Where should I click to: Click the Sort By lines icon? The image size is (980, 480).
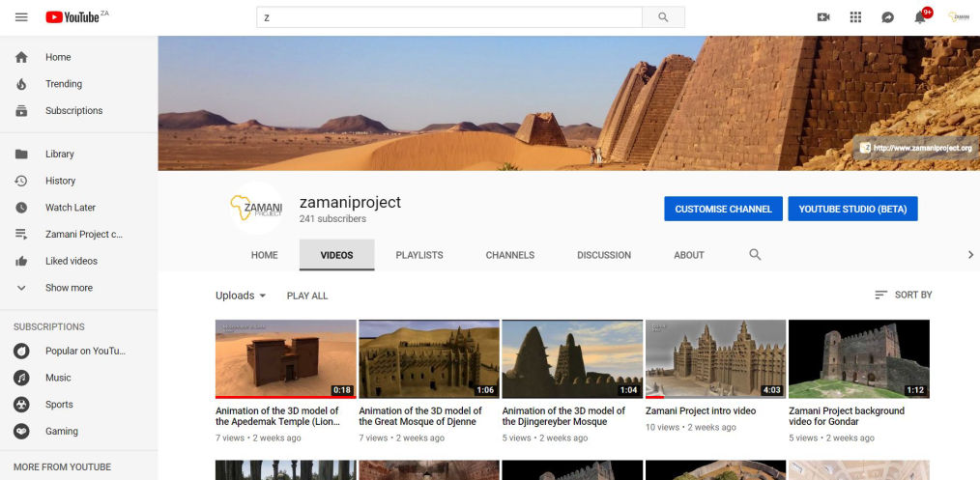tap(881, 295)
